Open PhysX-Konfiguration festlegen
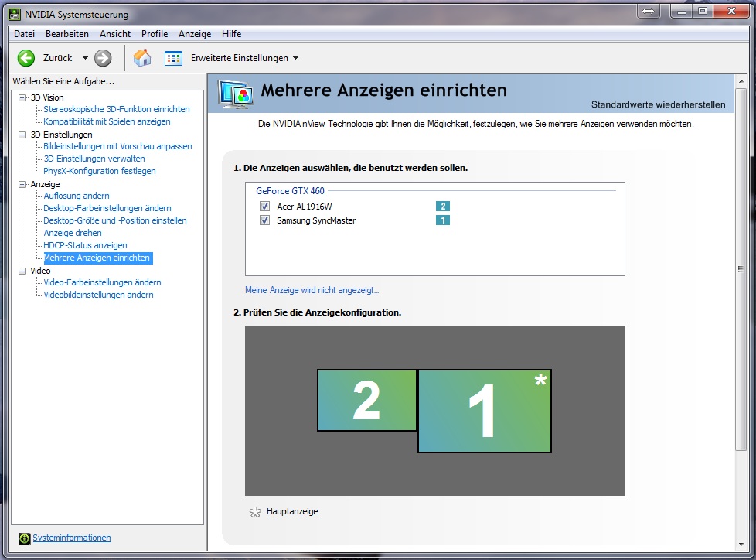Image resolution: width=756 pixels, height=560 pixels. point(99,171)
